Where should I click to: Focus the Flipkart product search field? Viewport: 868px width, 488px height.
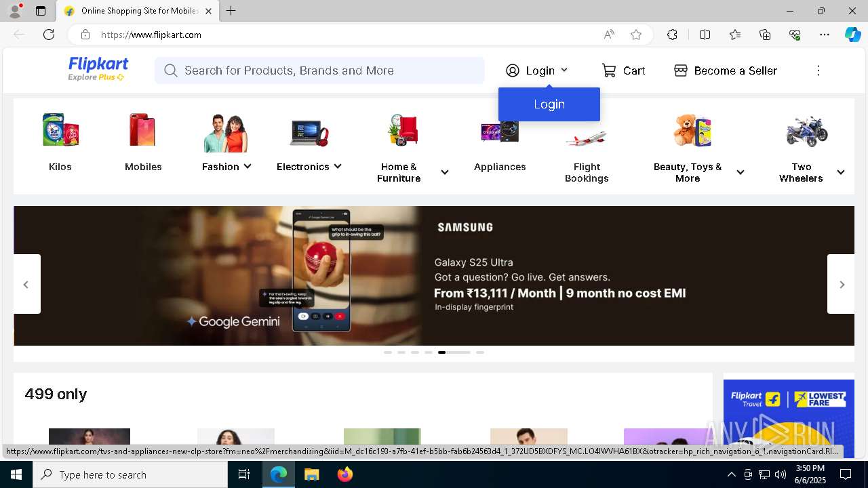coord(319,70)
